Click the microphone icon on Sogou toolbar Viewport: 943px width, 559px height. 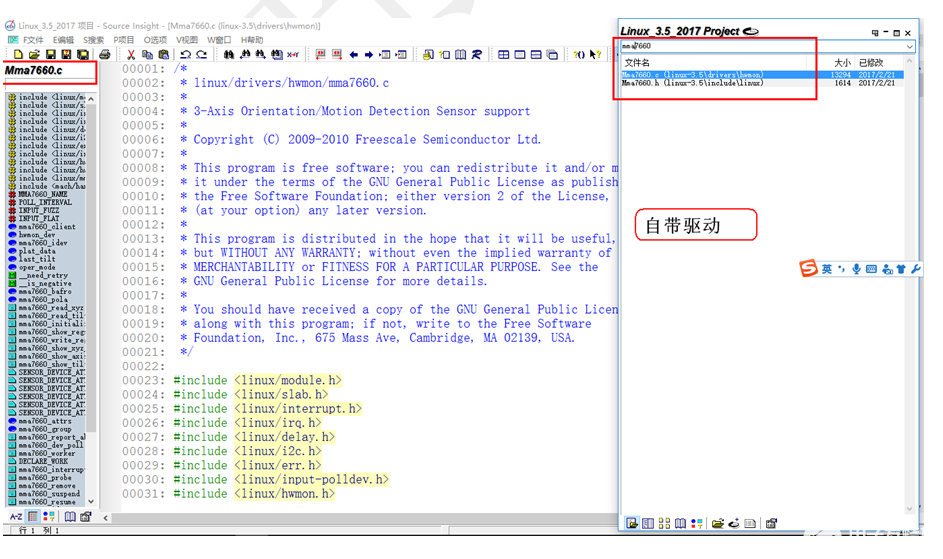(x=856, y=269)
